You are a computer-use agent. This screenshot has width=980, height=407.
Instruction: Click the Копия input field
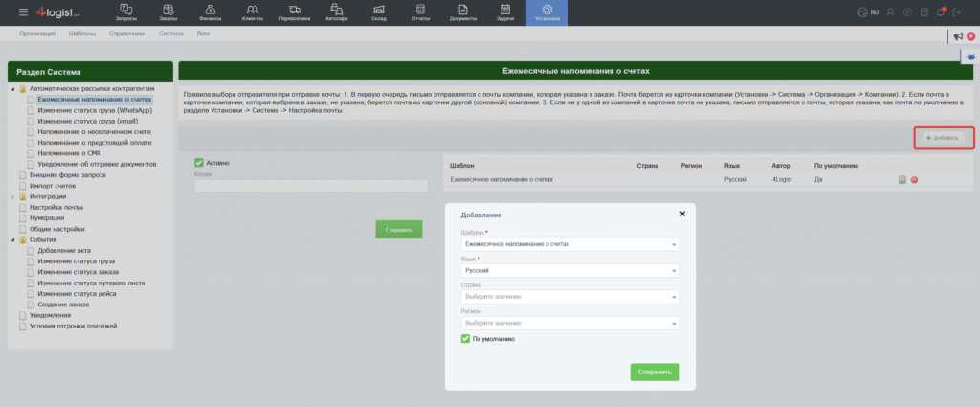pos(310,187)
